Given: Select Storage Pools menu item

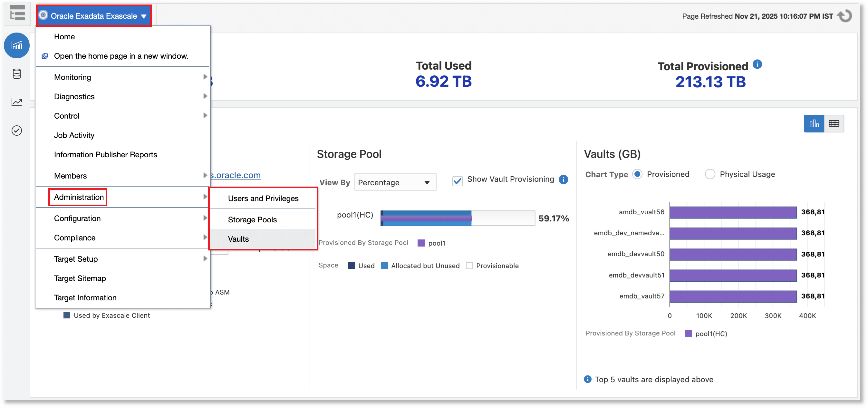Looking at the screenshot, I should pyautogui.click(x=252, y=220).
